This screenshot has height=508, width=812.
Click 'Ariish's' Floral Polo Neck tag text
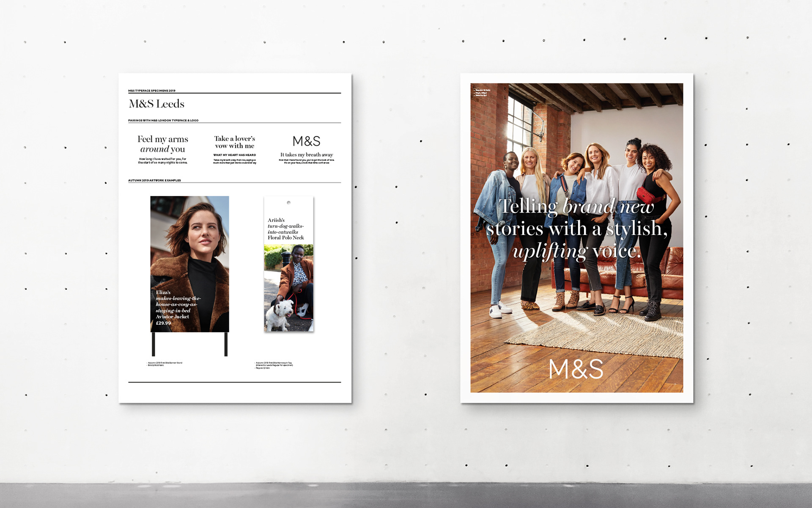[x=286, y=229]
